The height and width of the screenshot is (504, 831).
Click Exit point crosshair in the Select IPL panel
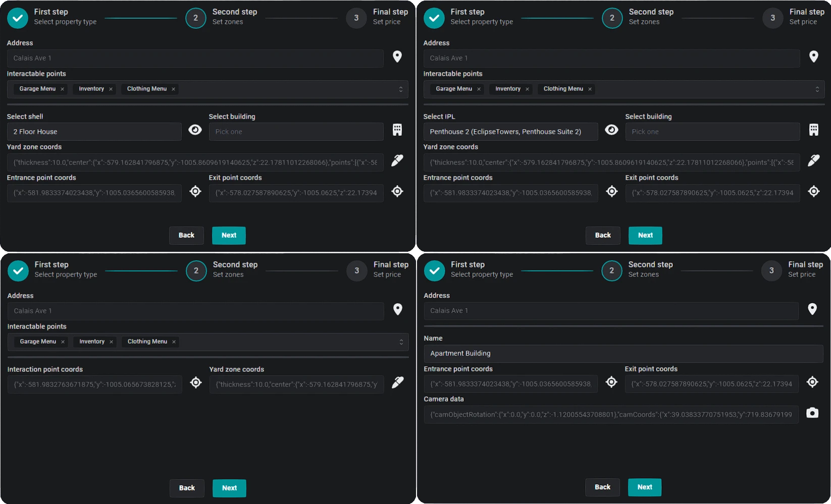(813, 192)
